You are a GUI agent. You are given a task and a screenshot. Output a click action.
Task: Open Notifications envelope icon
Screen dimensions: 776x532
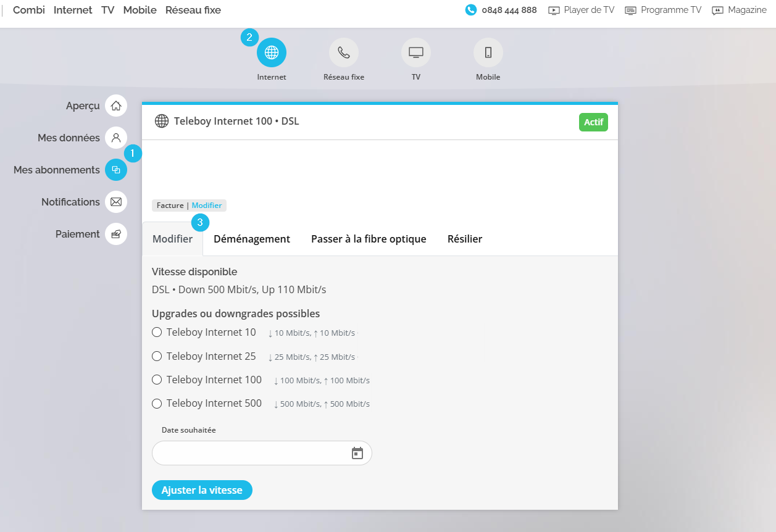[116, 202]
